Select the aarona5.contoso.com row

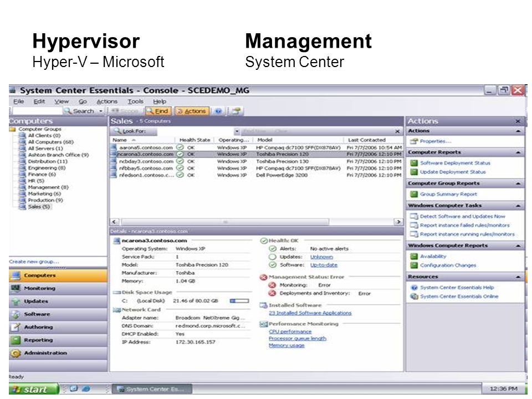pos(257,147)
